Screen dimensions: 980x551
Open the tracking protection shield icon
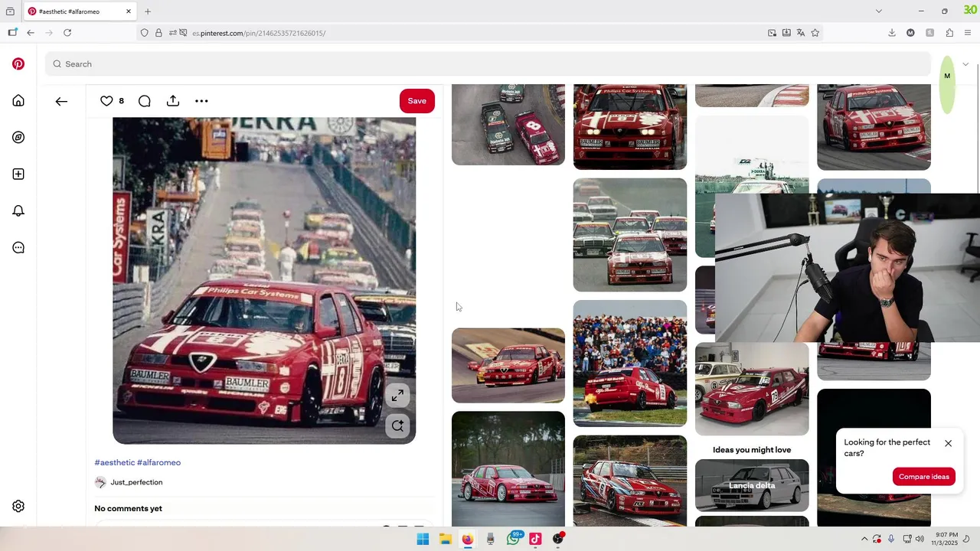144,33
